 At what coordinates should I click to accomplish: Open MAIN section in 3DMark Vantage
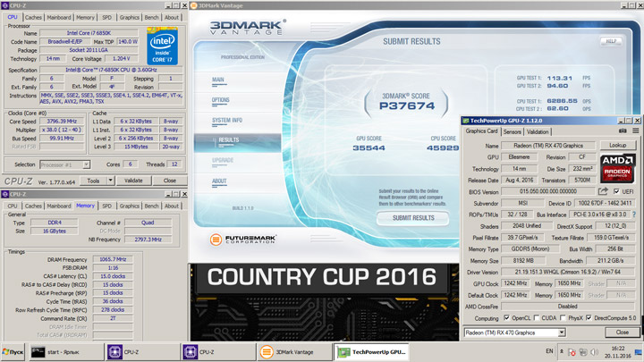pyautogui.click(x=218, y=80)
